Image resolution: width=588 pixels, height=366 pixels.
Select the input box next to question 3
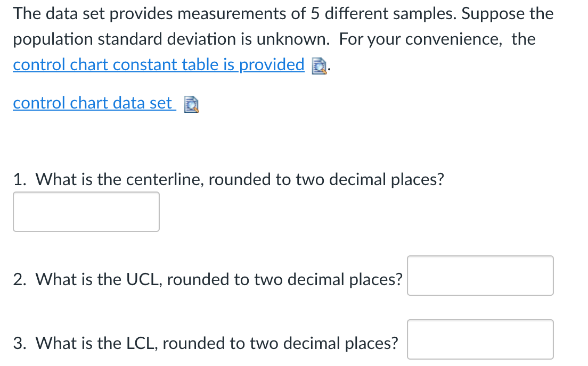(480, 339)
